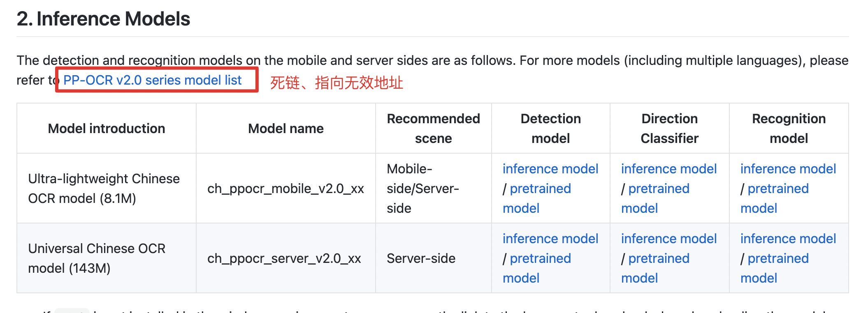
Task: Click the red Chinese annotation text
Action: click(337, 83)
